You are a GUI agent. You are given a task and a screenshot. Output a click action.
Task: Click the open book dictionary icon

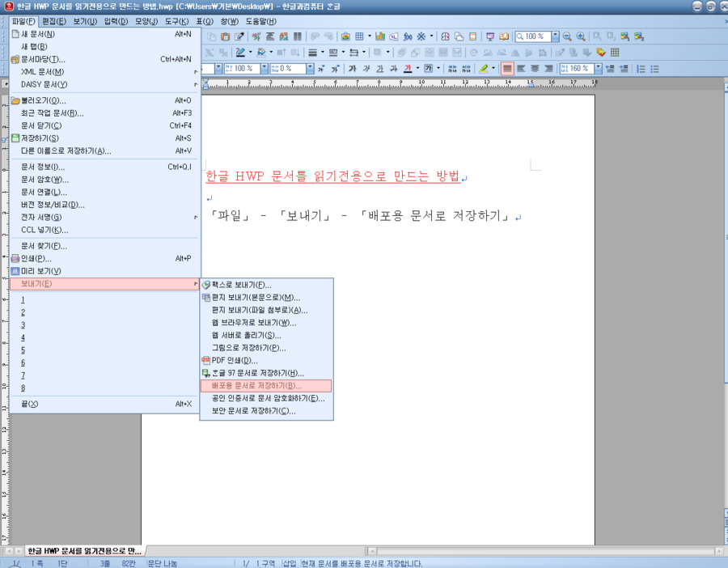(504, 36)
